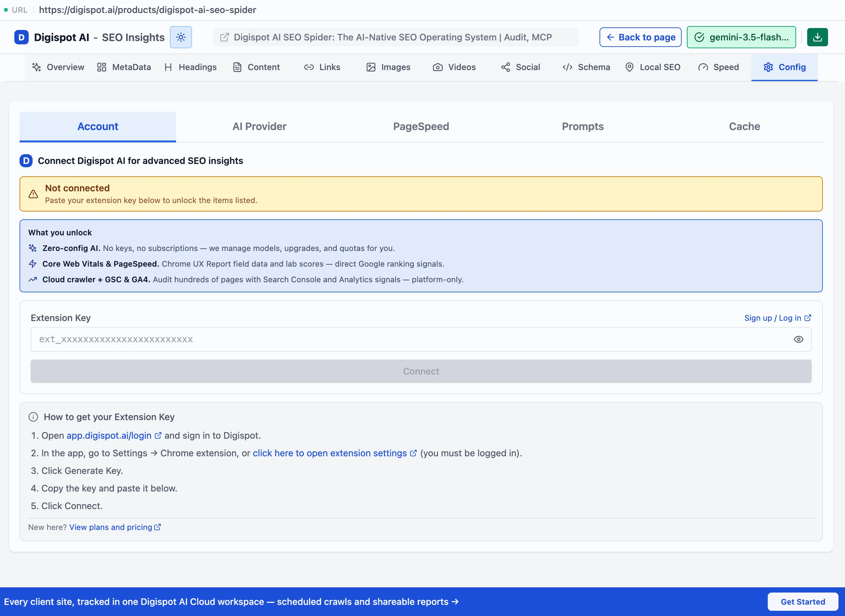Open the Speed tab
This screenshot has width=845, height=616.
click(718, 67)
